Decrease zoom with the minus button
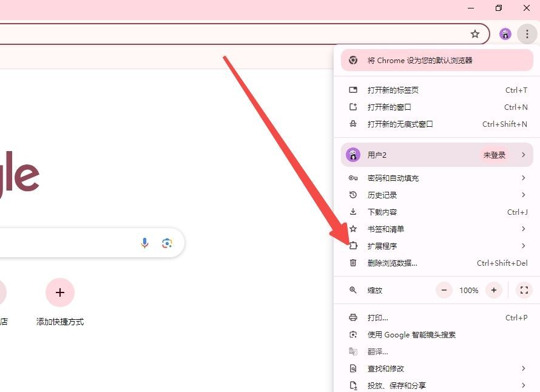The image size is (540, 392). pos(444,290)
